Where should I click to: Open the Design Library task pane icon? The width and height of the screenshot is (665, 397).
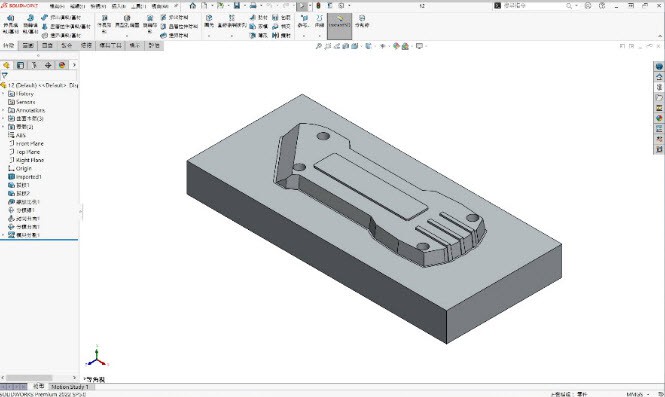coord(659,87)
